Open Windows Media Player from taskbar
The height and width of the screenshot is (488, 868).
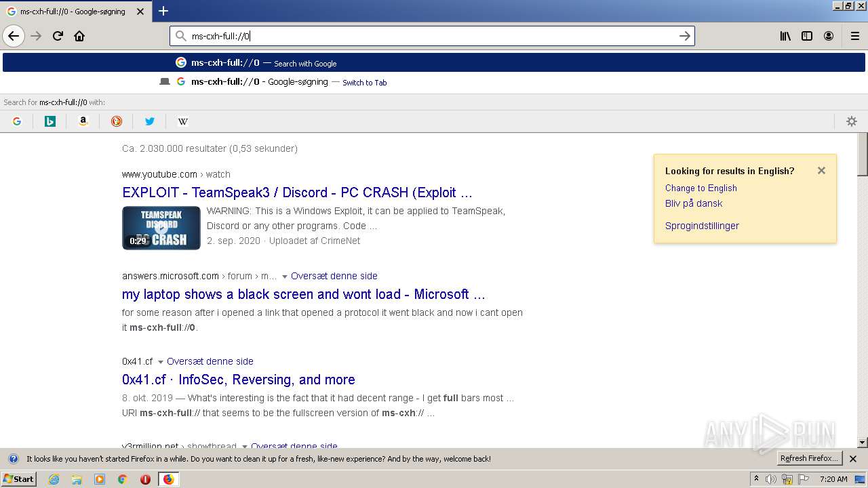click(x=100, y=479)
